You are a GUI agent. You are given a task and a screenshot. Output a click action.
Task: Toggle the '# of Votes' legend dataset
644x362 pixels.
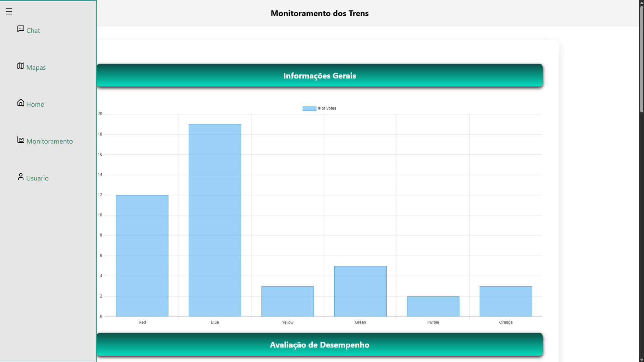(327, 108)
